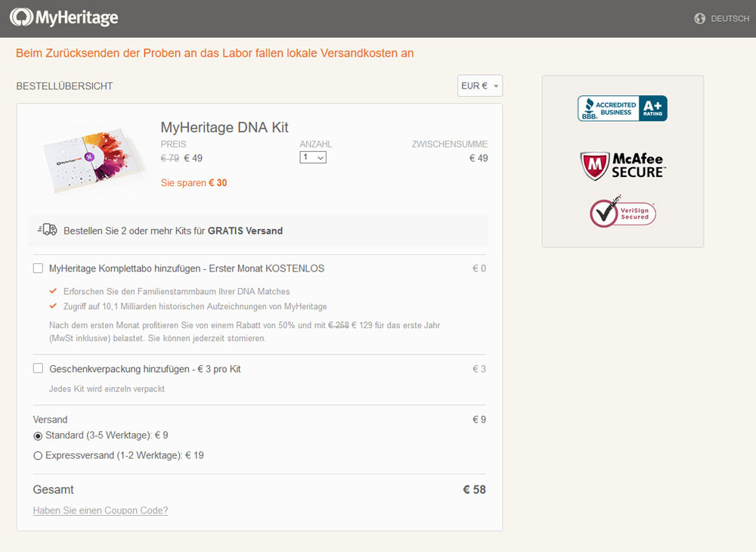The image size is (756, 552).
Task: Click the Zwischensumme value '€ 49'
Action: click(479, 158)
